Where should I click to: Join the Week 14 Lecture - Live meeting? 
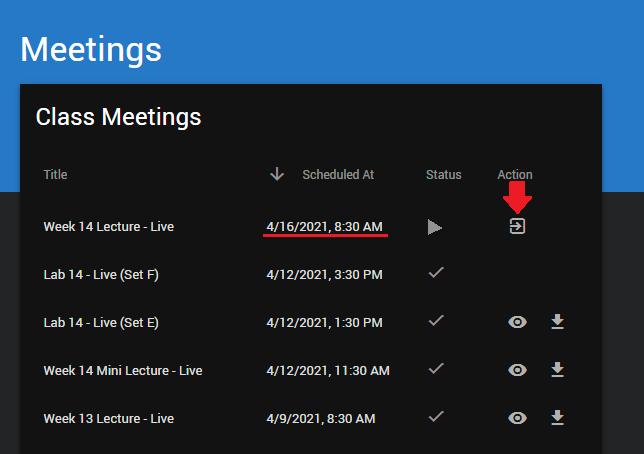(517, 226)
